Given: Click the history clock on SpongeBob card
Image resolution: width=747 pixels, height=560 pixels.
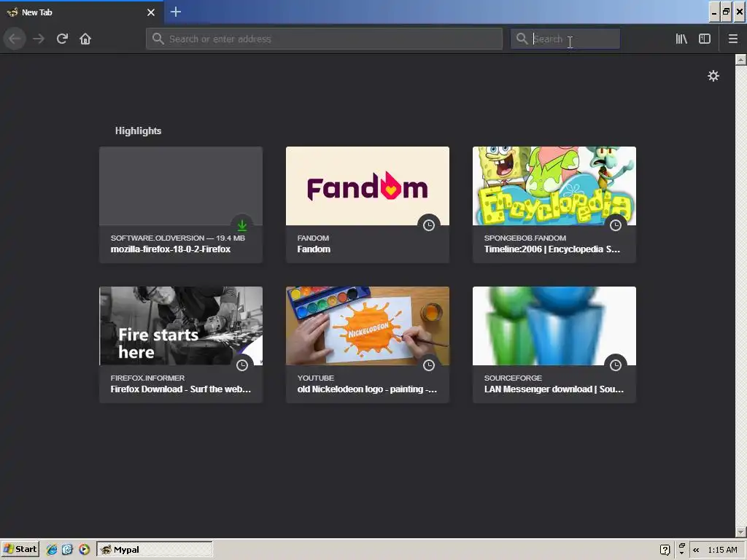Looking at the screenshot, I should [616, 225].
